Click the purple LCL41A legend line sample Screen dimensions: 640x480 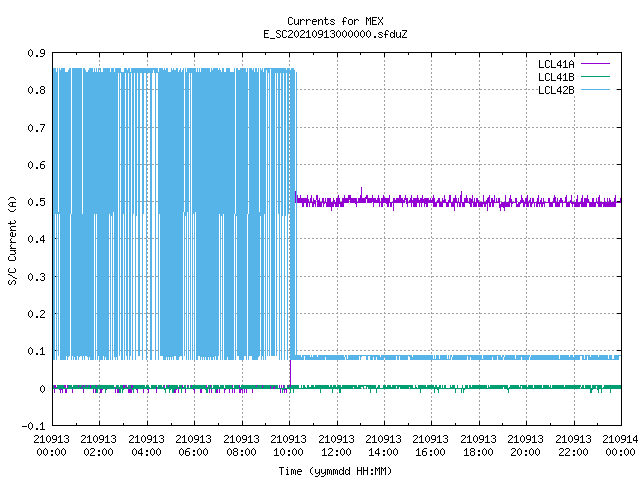pyautogui.click(x=595, y=64)
